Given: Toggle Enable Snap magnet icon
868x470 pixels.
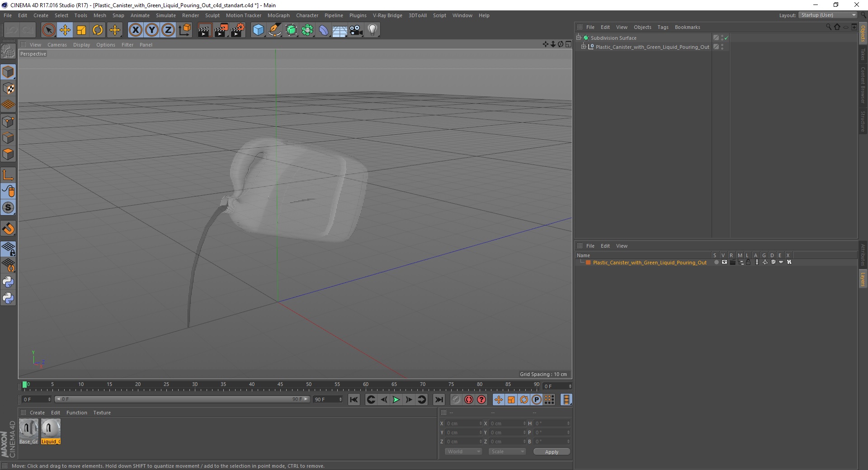Looking at the screenshot, I should coord(8,229).
